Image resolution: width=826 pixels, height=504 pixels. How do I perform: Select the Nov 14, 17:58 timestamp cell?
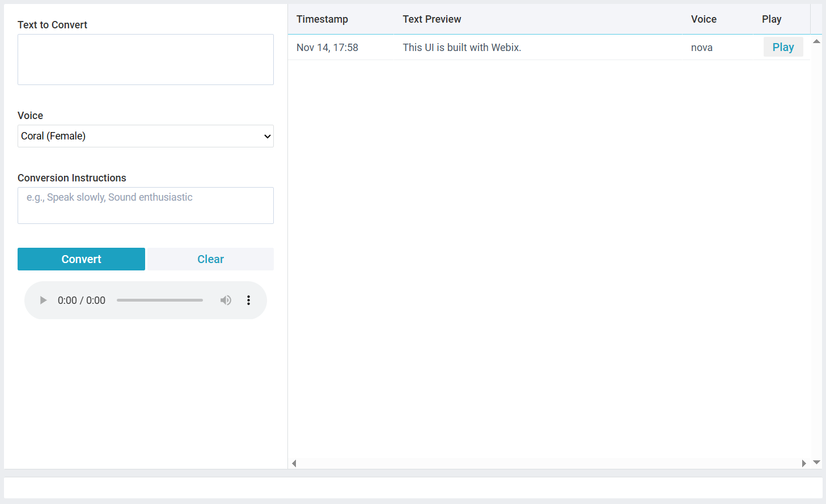click(327, 48)
